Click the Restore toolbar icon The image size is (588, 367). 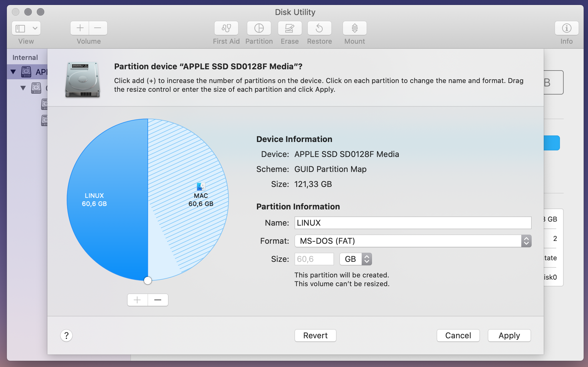point(320,28)
